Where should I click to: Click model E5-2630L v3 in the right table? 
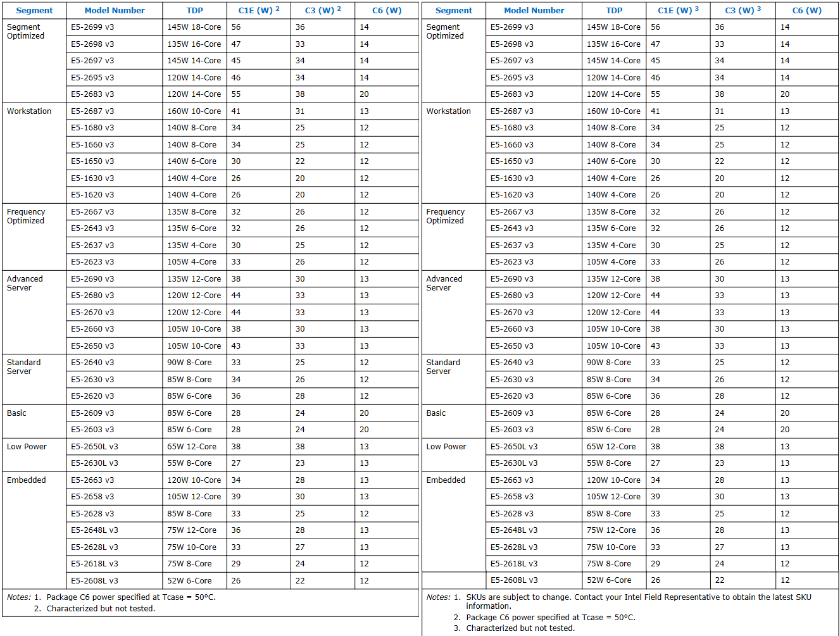(514, 463)
